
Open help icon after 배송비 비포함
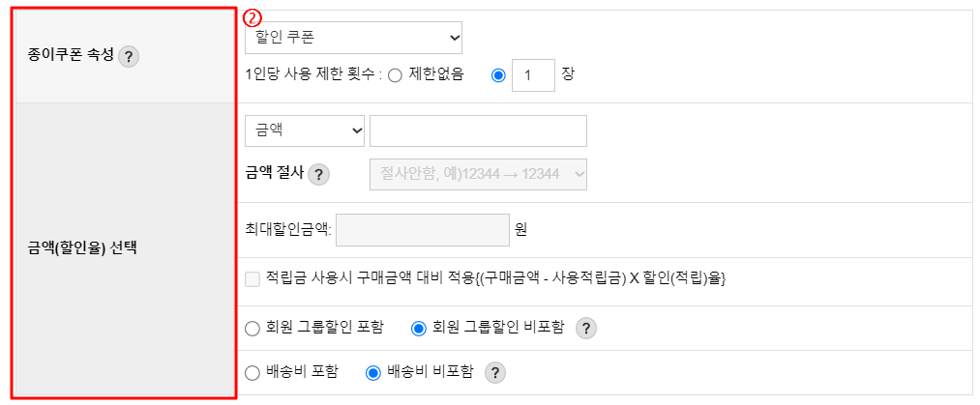pyautogui.click(x=494, y=373)
